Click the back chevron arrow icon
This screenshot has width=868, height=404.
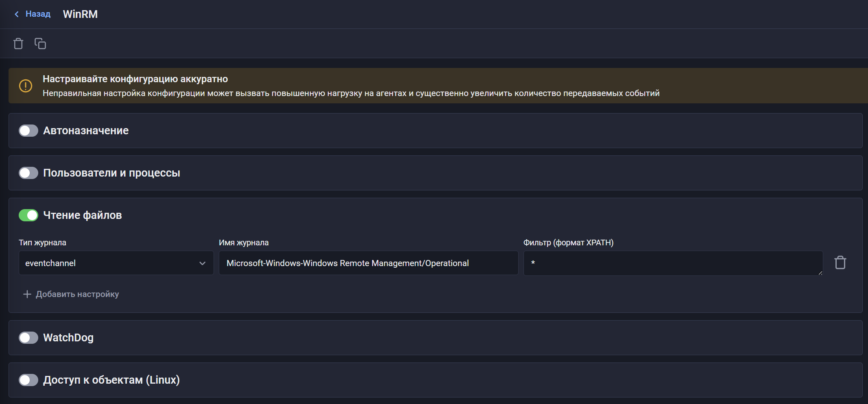pyautogui.click(x=17, y=14)
